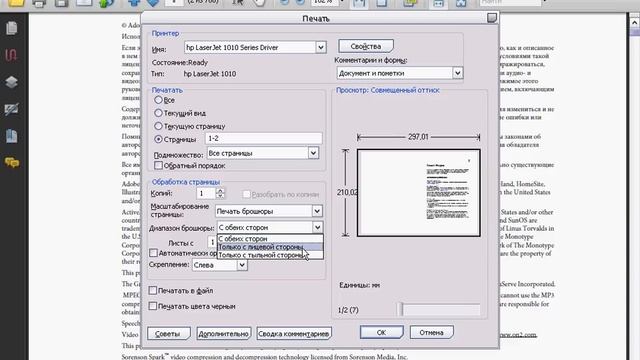Collapse the Диапазон брошюры dropdown
Image resolution: width=640 pixels, height=360 pixels.
tap(317, 227)
